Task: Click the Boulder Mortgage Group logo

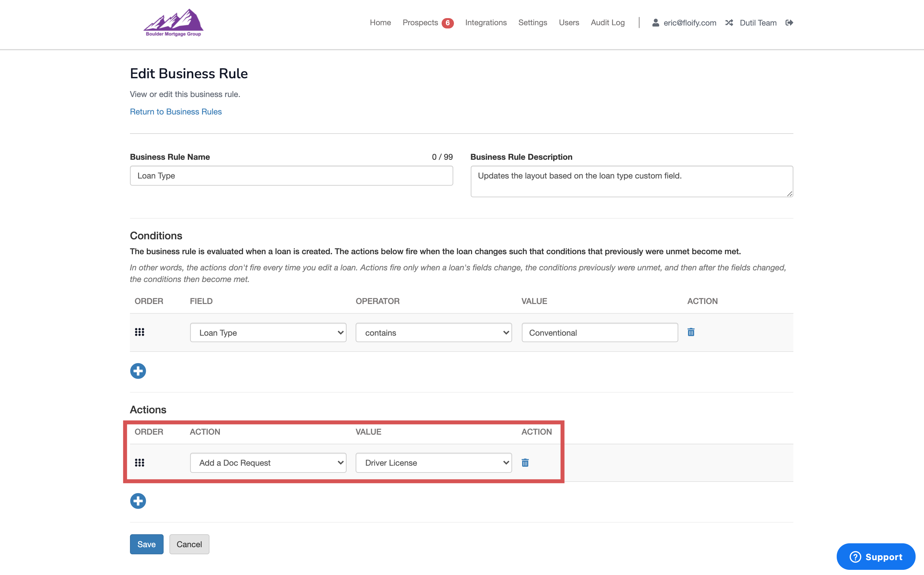Action: pos(173,23)
